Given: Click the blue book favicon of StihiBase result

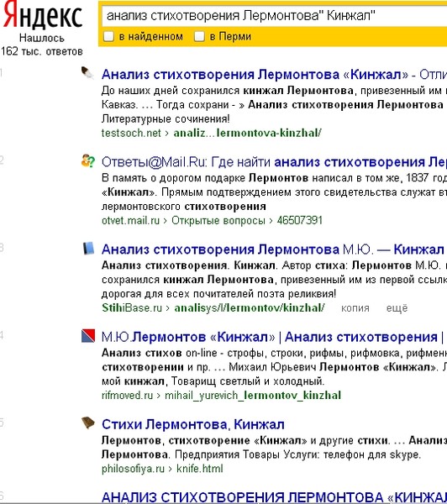Looking at the screenshot, I should [88, 248].
